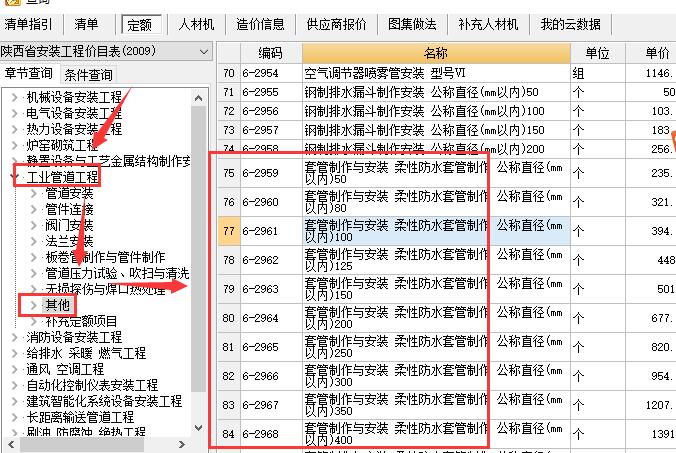Select row with code 6-2962
This screenshot has width=676, height=453.
pyautogui.click(x=260, y=260)
